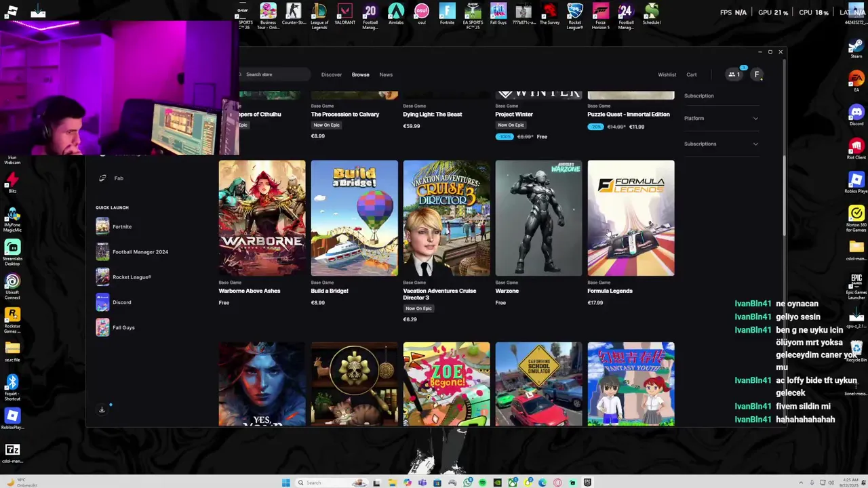Viewport: 868px width, 488px height.
Task: Open the Rockstar Games desktop icon
Action: (12, 320)
